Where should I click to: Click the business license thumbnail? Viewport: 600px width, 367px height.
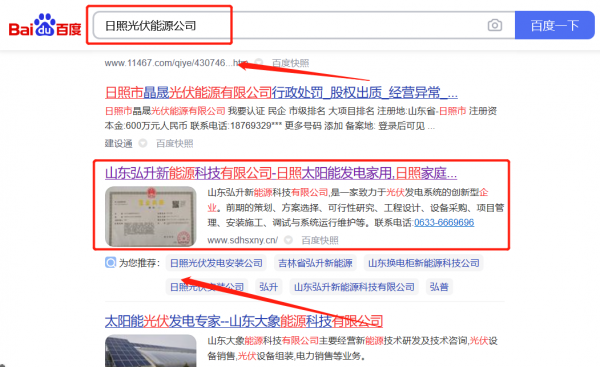tap(150, 216)
